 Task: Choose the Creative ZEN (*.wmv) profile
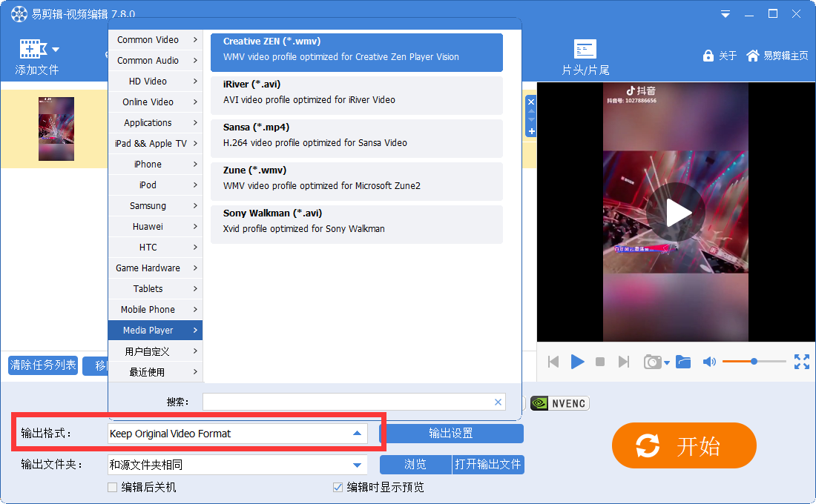357,53
